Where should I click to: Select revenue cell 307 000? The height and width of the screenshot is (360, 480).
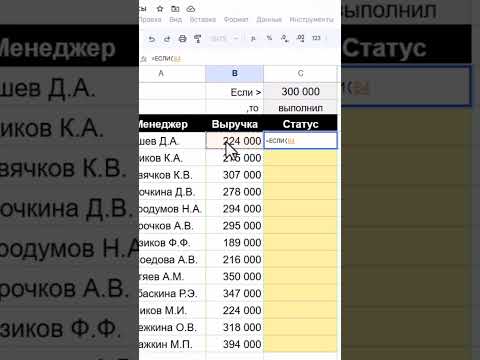pyautogui.click(x=234, y=175)
